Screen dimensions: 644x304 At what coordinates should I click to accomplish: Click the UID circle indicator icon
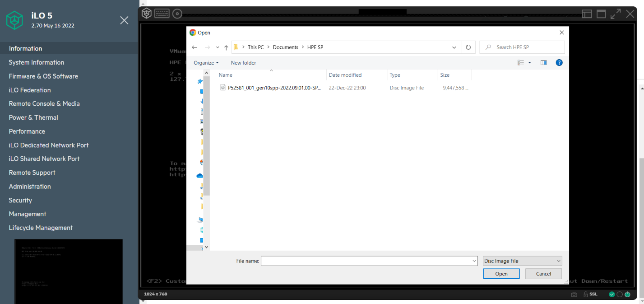point(620,294)
